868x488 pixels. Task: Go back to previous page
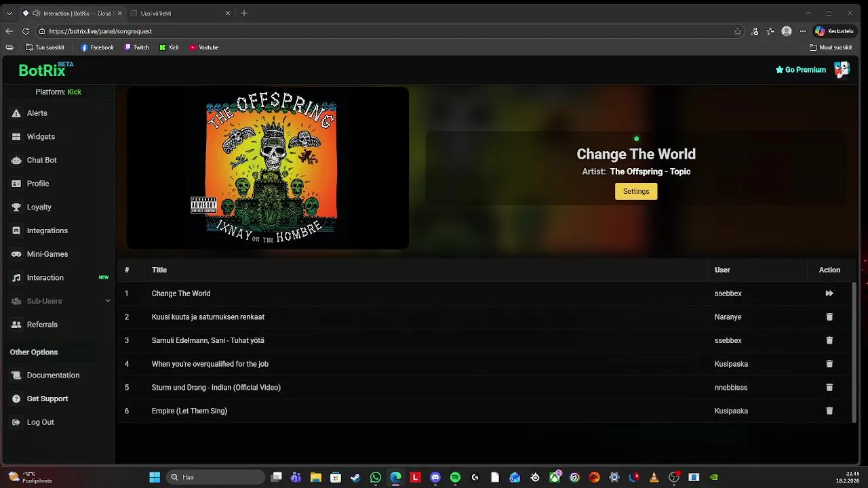pos(9,31)
